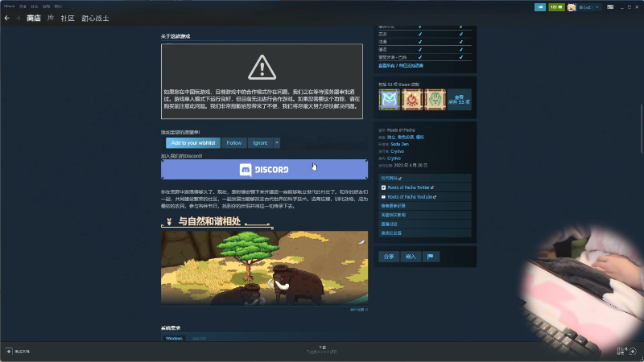
Task: Visit the website link
Action: point(425,178)
